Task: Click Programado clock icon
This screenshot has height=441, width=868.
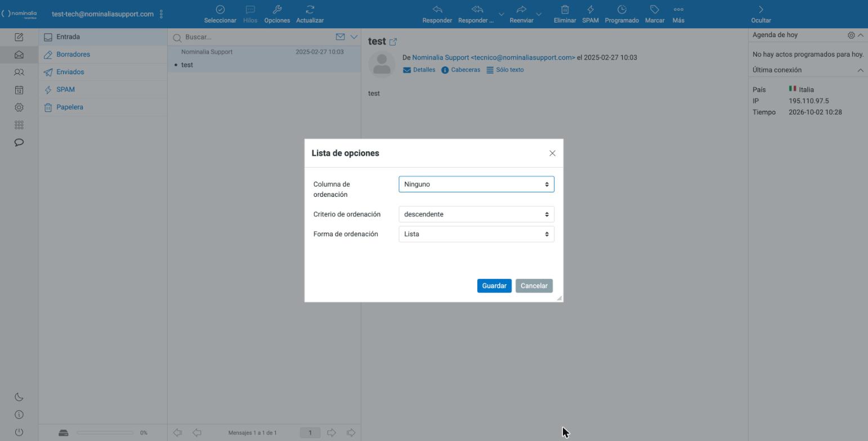Action: point(621,14)
